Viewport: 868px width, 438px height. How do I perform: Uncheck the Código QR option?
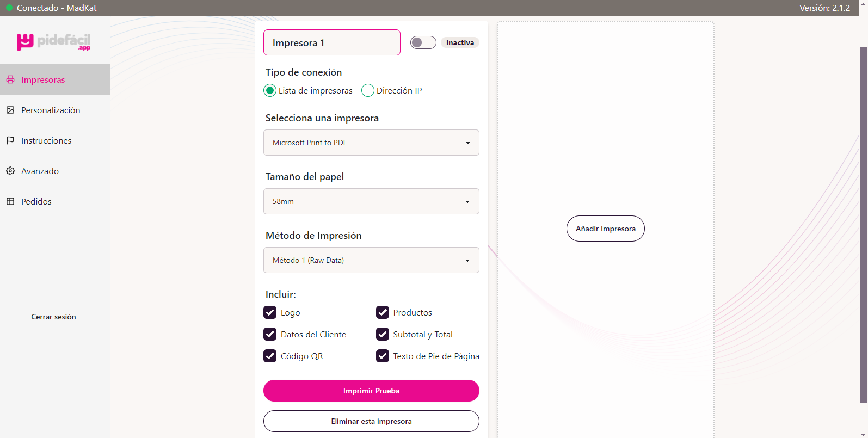click(x=270, y=356)
